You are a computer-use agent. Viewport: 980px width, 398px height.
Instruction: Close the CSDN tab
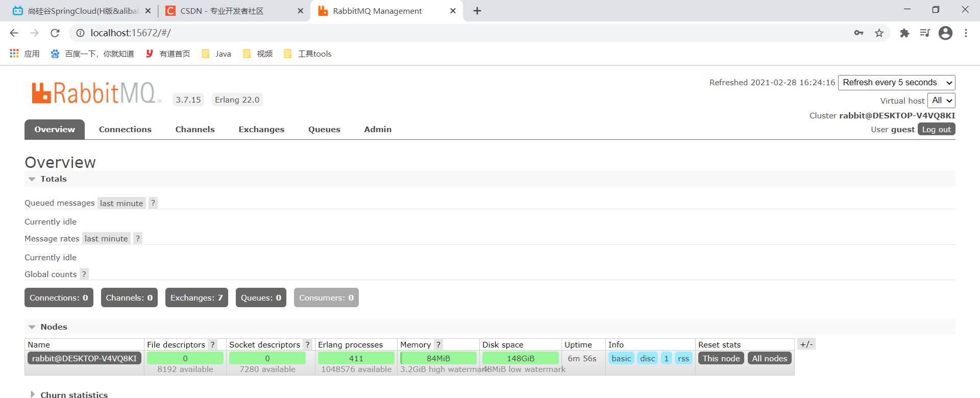(300, 11)
